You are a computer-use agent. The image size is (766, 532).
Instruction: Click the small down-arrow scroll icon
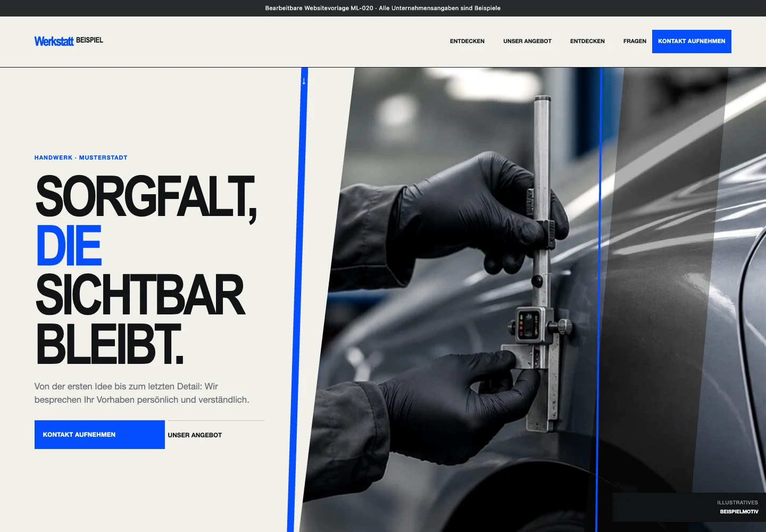304,81
